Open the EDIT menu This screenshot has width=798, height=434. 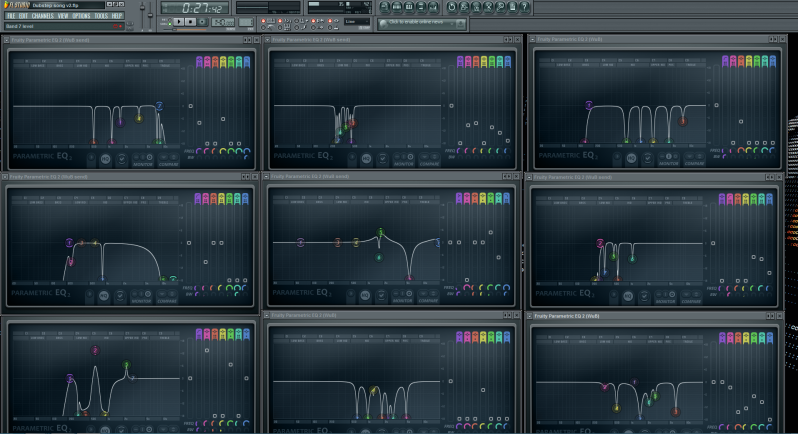pyautogui.click(x=23, y=16)
